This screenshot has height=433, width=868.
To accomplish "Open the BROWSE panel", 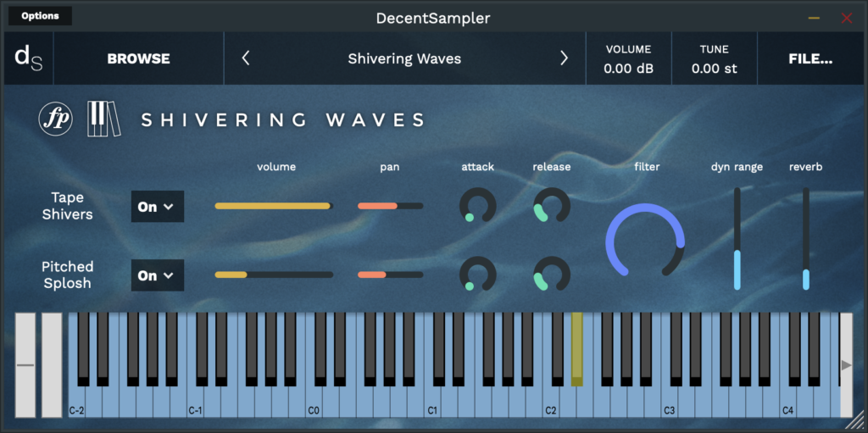I will click(x=138, y=58).
